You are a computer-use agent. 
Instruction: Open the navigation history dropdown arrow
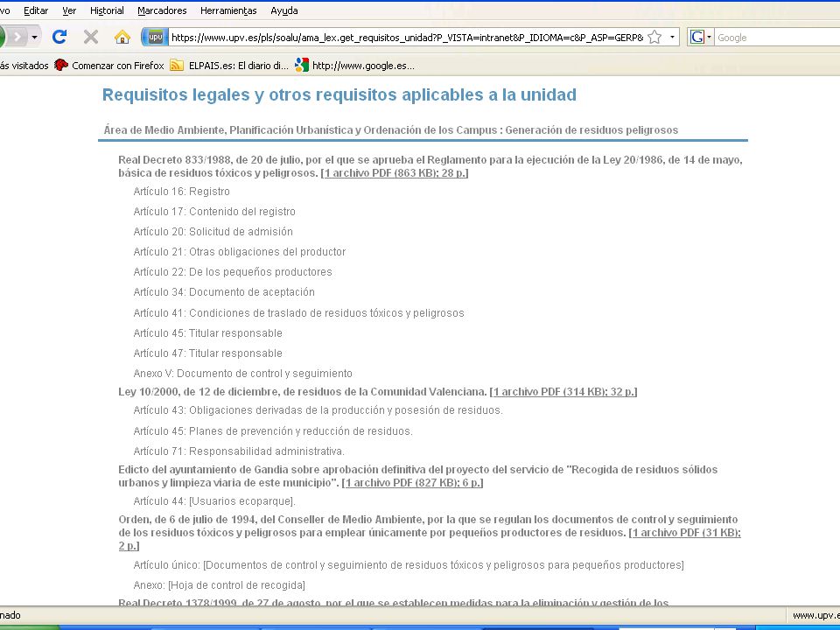pos(34,37)
